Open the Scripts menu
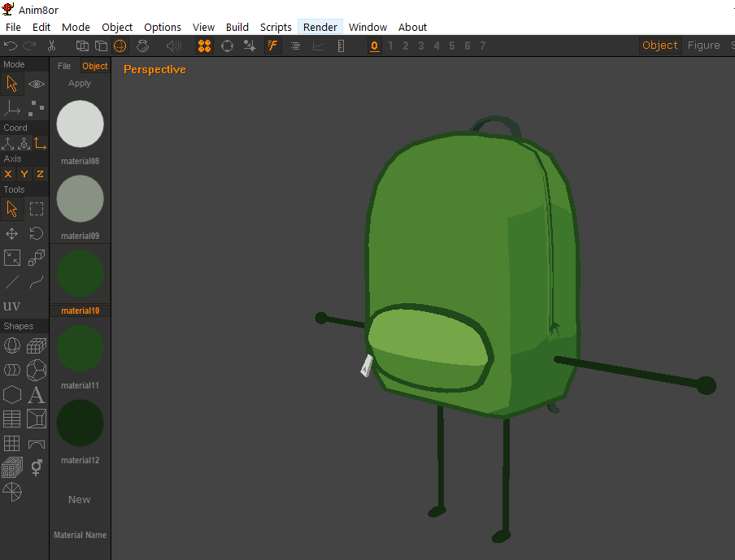Screen dimensions: 735x560 pyautogui.click(x=276, y=27)
